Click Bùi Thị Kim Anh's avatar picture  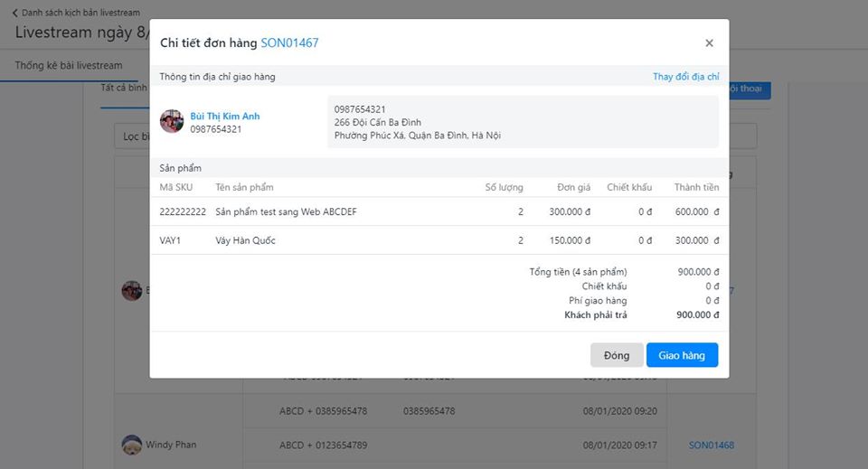pyautogui.click(x=172, y=122)
